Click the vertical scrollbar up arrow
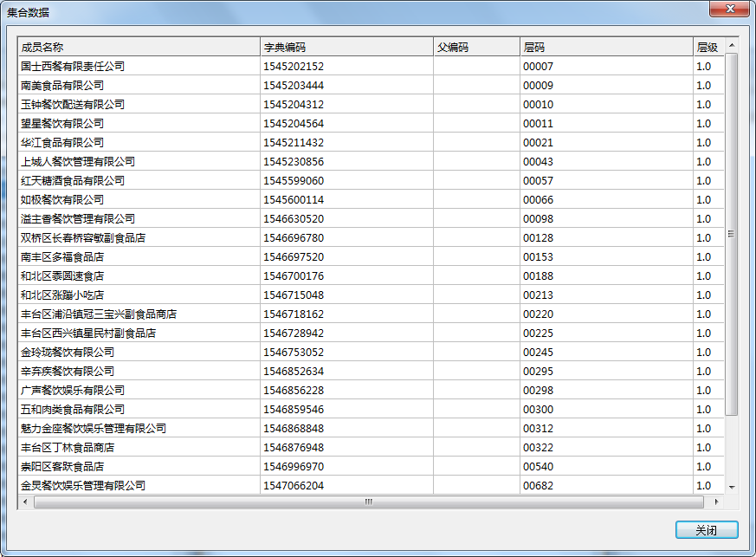The image size is (756, 557). coord(732,46)
